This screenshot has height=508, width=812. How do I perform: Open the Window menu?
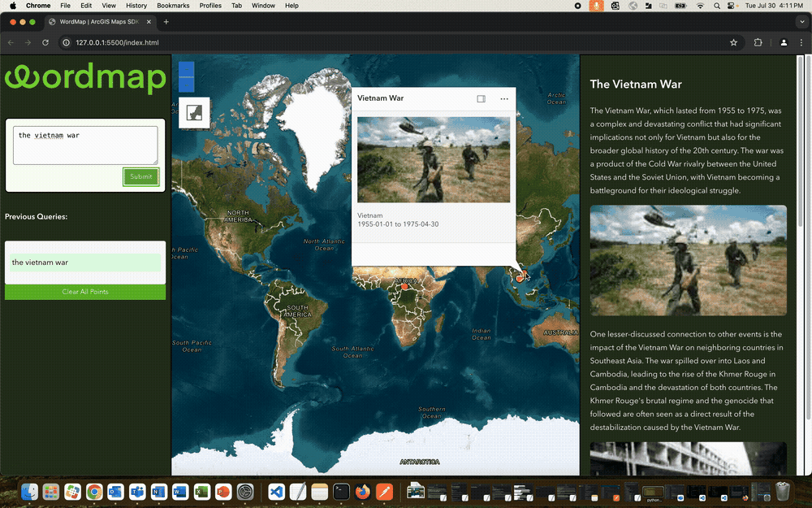[263, 6]
